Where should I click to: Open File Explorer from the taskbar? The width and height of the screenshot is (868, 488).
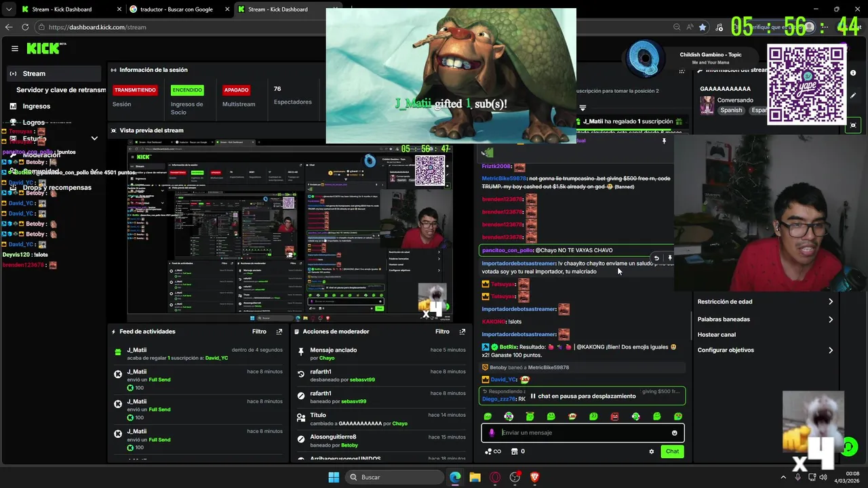pos(475,477)
